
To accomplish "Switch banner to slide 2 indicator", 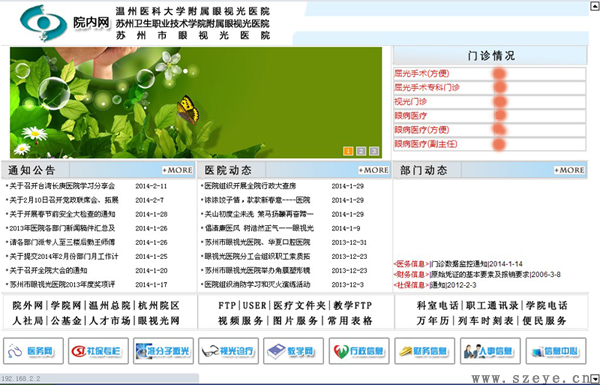I will pos(361,151).
